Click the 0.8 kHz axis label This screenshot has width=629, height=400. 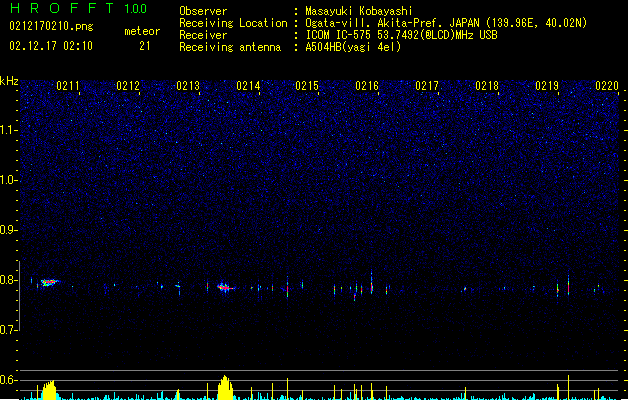click(8, 280)
